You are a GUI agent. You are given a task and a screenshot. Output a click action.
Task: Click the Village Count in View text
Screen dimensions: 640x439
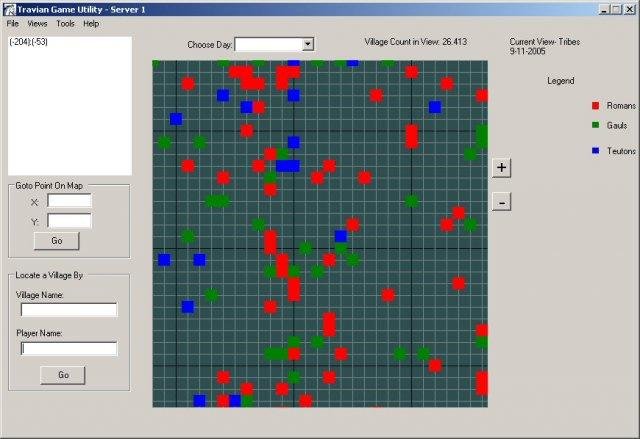click(x=416, y=42)
